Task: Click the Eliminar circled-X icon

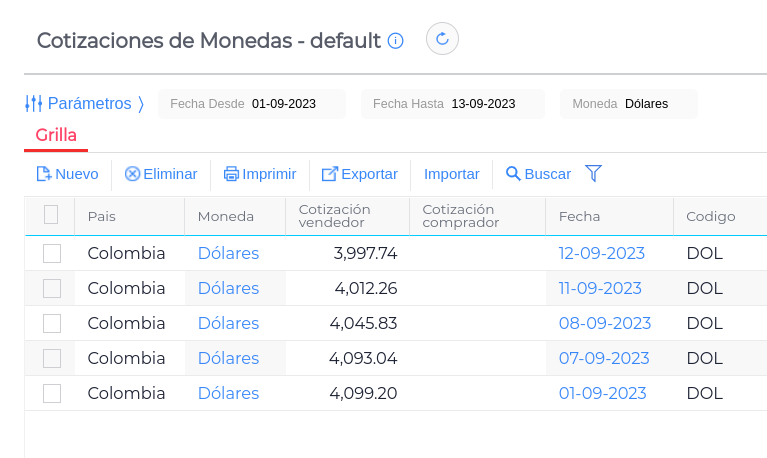Action: [132, 174]
